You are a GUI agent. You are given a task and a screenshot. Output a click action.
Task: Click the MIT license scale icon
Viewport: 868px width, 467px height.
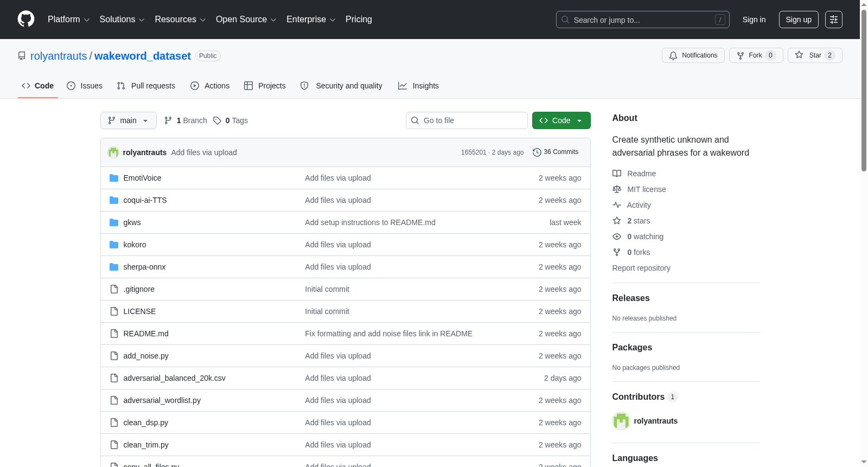pyautogui.click(x=617, y=189)
